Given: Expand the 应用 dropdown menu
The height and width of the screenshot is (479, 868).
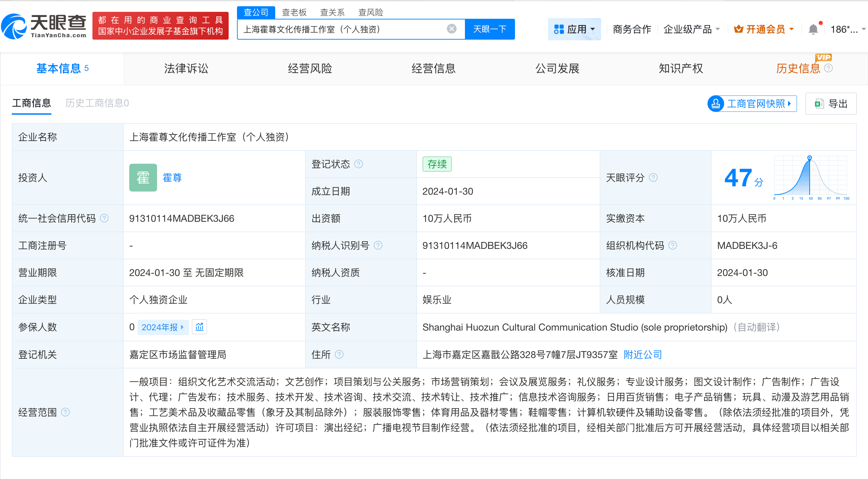Looking at the screenshot, I should (x=574, y=29).
